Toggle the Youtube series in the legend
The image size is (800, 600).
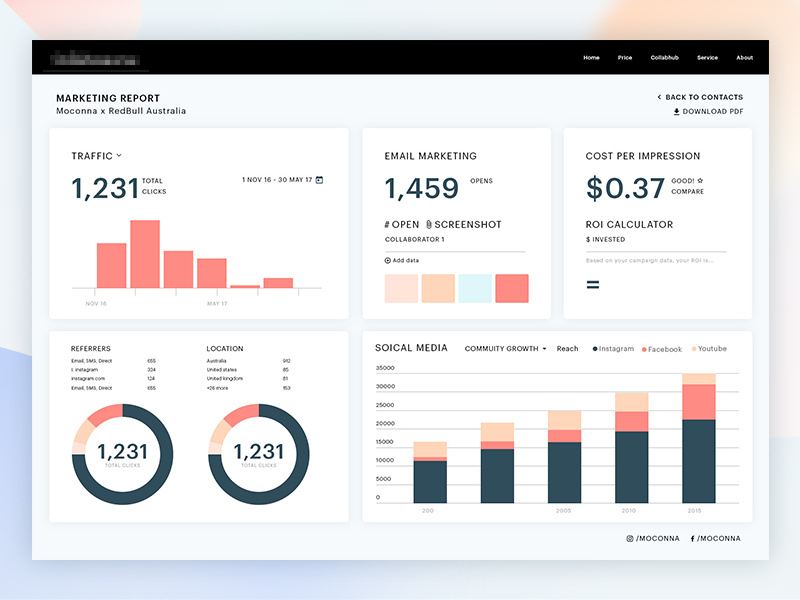tap(709, 349)
